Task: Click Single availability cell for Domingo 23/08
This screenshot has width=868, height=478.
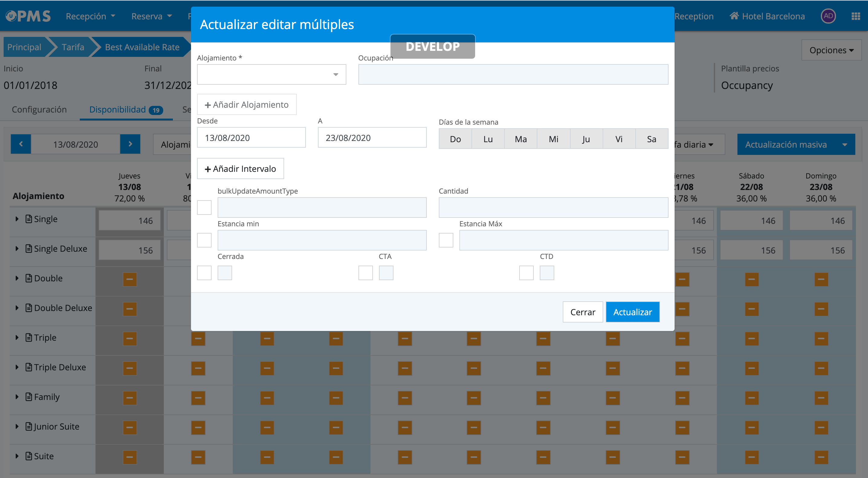Action: [x=821, y=221]
